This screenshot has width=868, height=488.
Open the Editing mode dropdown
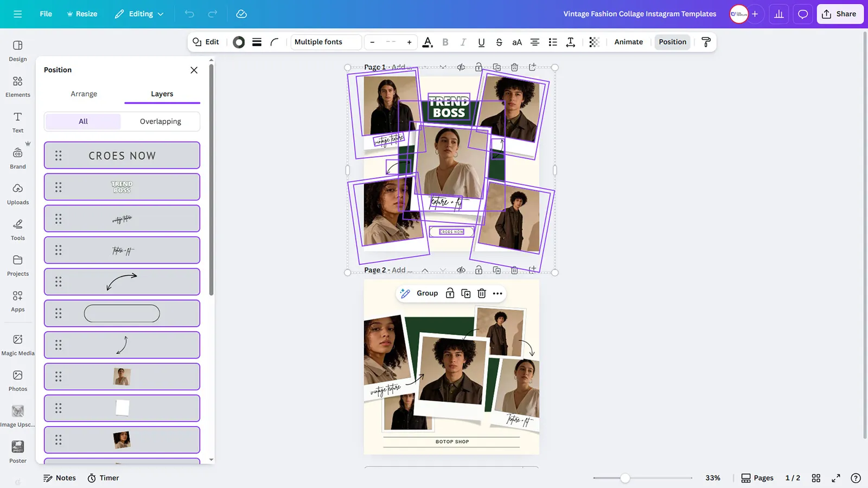pyautogui.click(x=139, y=14)
